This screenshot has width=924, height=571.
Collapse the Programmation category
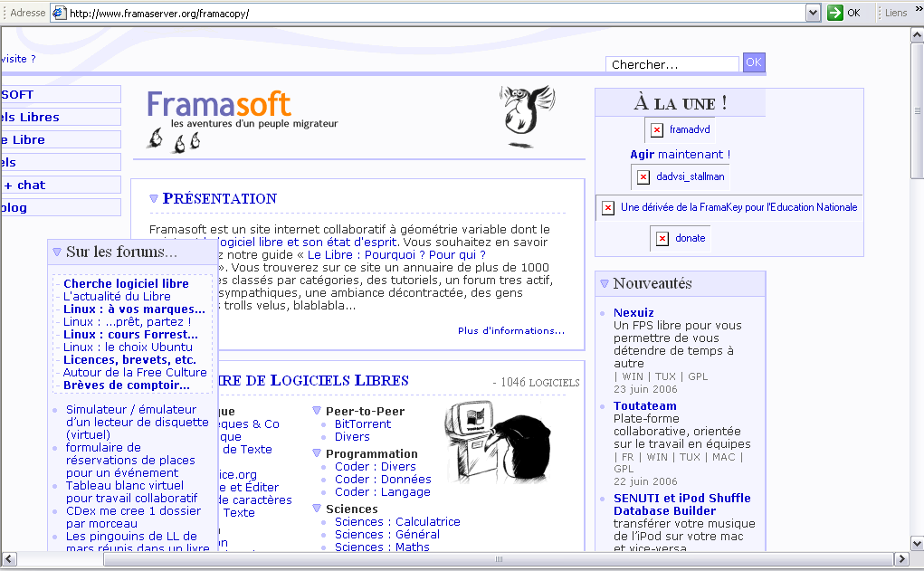click(317, 453)
